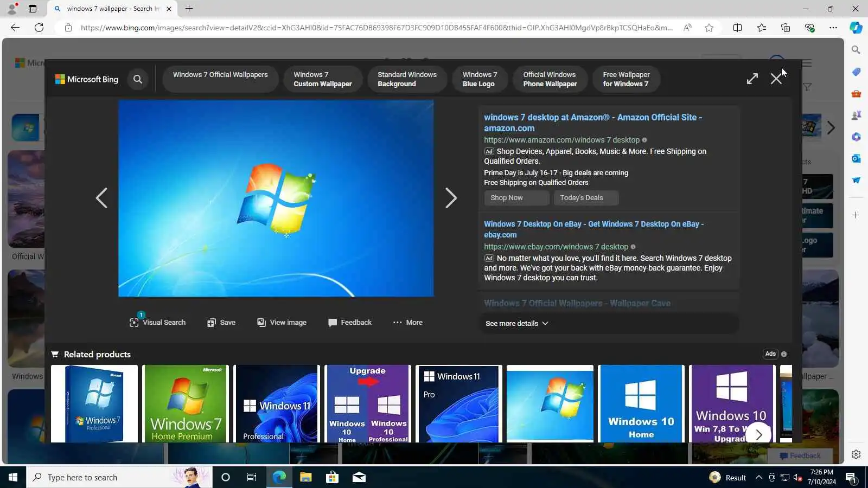This screenshot has height=488, width=868.
Task: Send Feedback on this image
Action: tap(350, 323)
